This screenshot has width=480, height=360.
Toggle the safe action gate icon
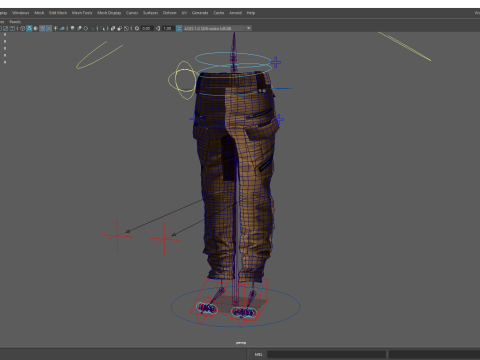(x=5, y=28)
